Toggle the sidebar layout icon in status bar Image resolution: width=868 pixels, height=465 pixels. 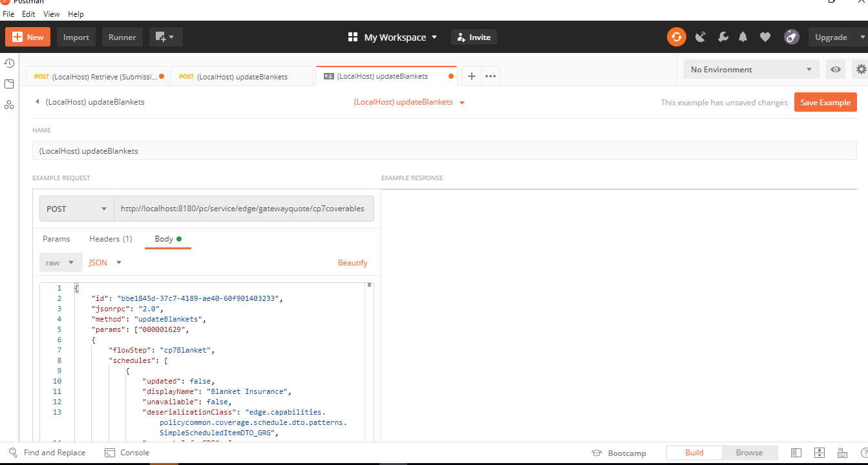pos(796,453)
